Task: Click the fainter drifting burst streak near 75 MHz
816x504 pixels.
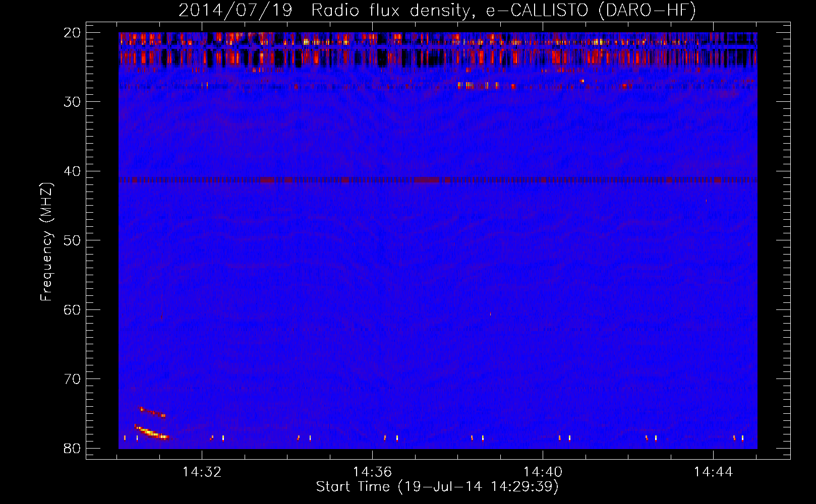Action: (x=152, y=412)
